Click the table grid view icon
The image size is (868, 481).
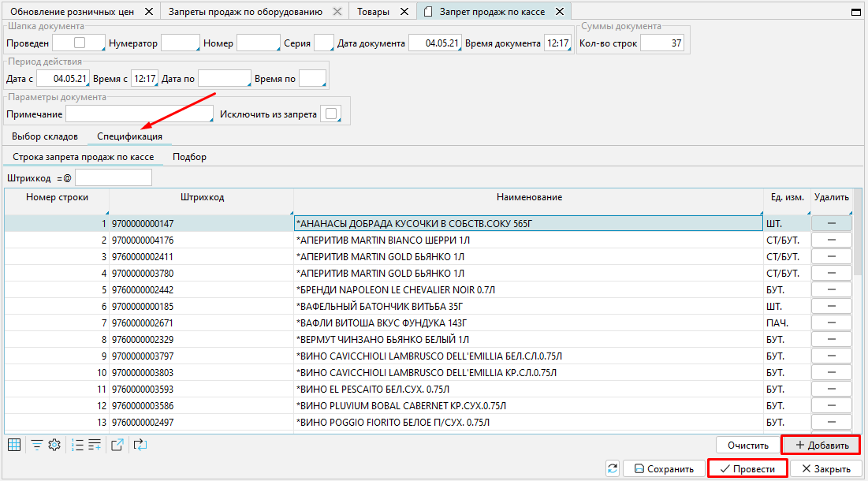point(13,445)
